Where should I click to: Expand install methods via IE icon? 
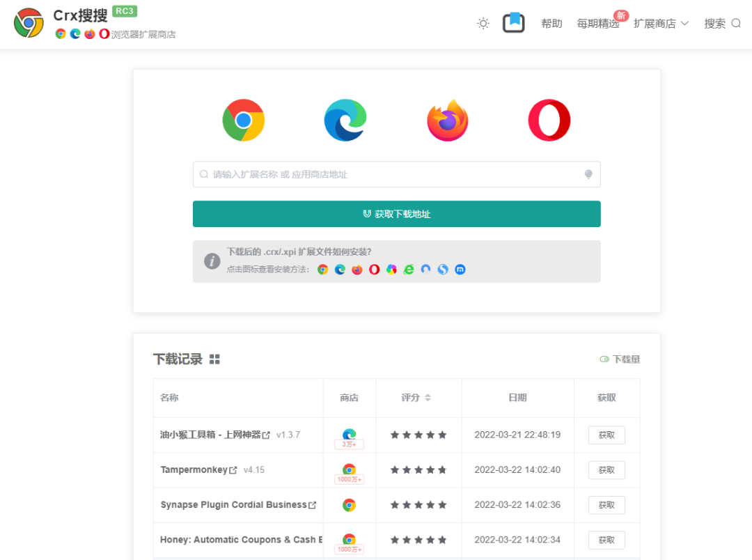(409, 270)
